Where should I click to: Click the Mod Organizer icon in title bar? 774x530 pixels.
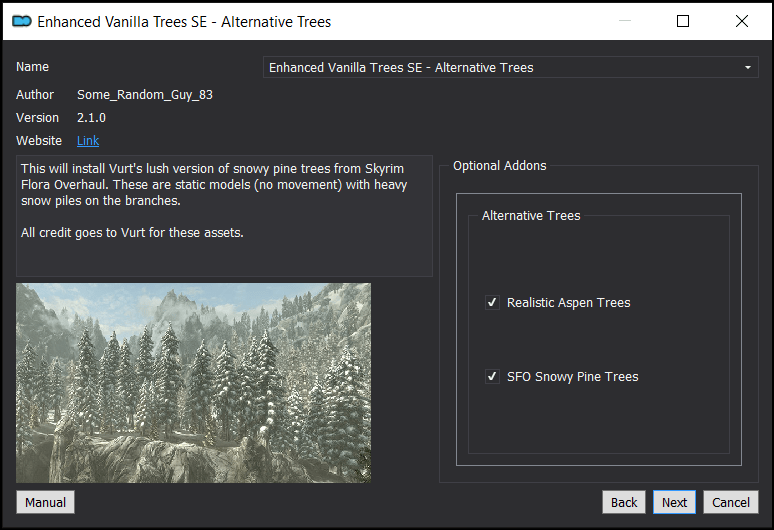tap(22, 21)
